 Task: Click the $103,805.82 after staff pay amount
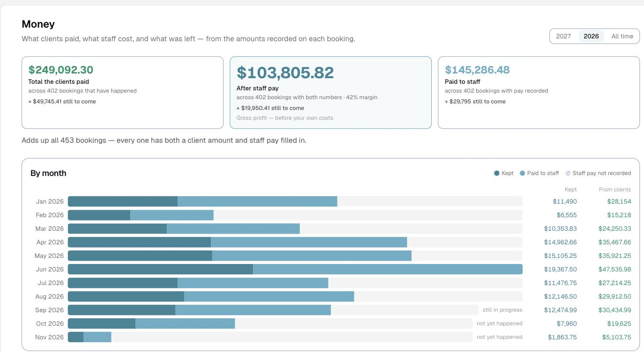[x=285, y=73]
